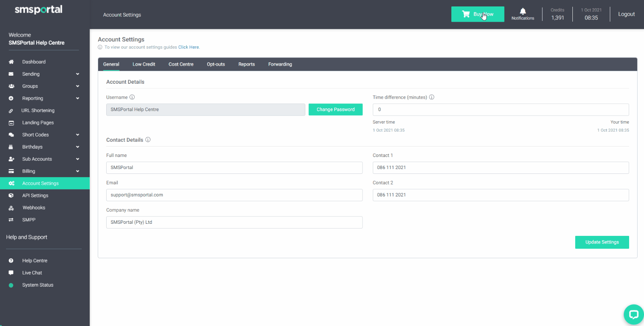Viewport: 644px width, 326px height.
Task: Click the Contact 1 input field
Action: tap(501, 167)
